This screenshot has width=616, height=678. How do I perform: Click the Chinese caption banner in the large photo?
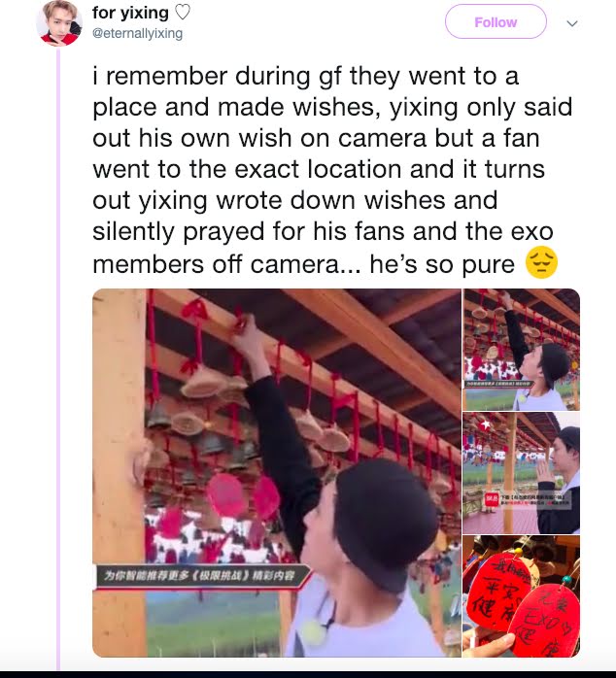click(x=201, y=576)
